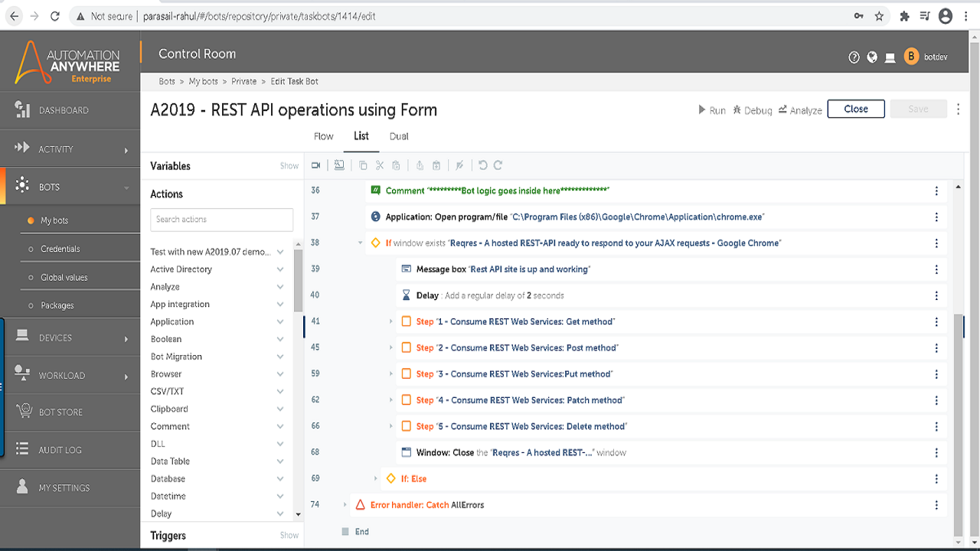Switch to the Dual view tab
This screenshot has height=551, width=980.
399,136
